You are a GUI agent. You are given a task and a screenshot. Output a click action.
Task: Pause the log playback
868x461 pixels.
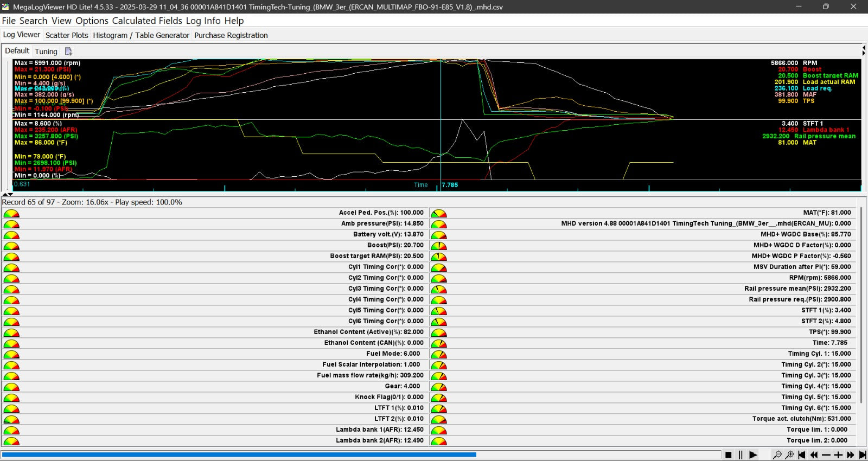point(741,455)
